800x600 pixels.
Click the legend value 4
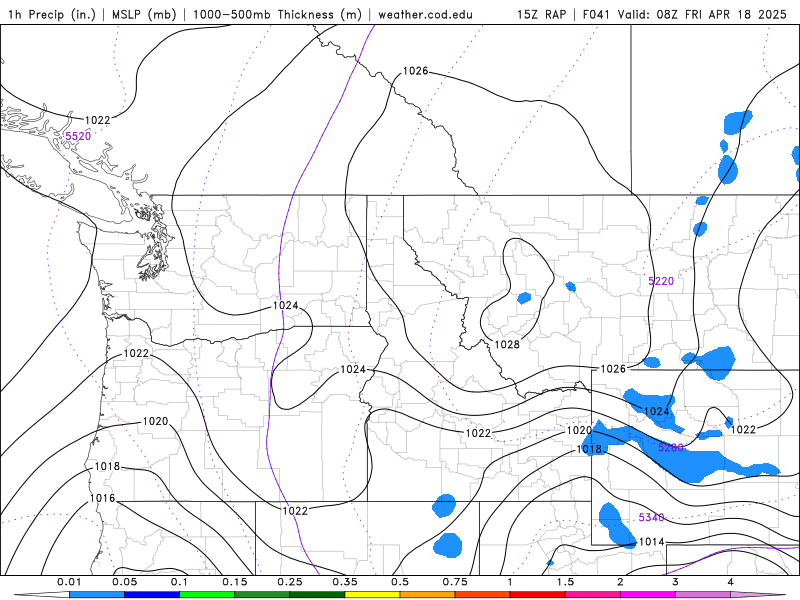[x=731, y=582]
